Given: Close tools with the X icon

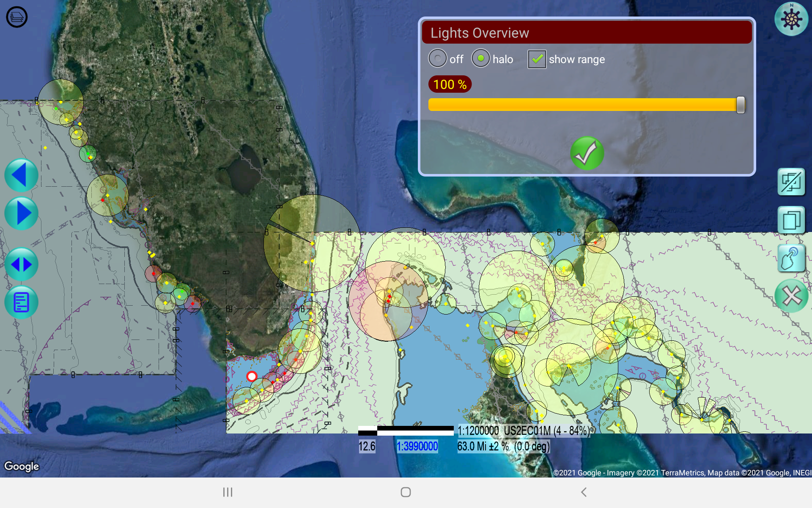Looking at the screenshot, I should (x=791, y=296).
